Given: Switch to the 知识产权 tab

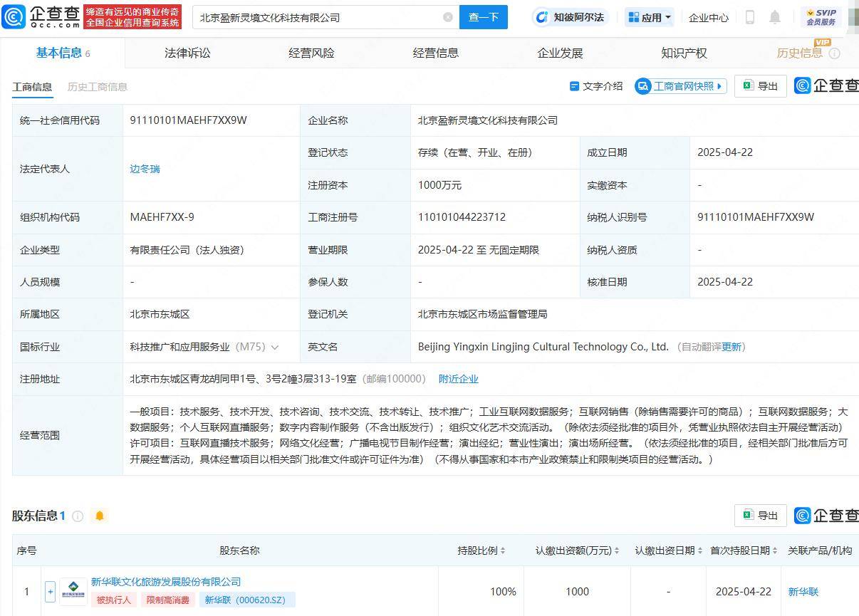Looking at the screenshot, I should tap(684, 52).
